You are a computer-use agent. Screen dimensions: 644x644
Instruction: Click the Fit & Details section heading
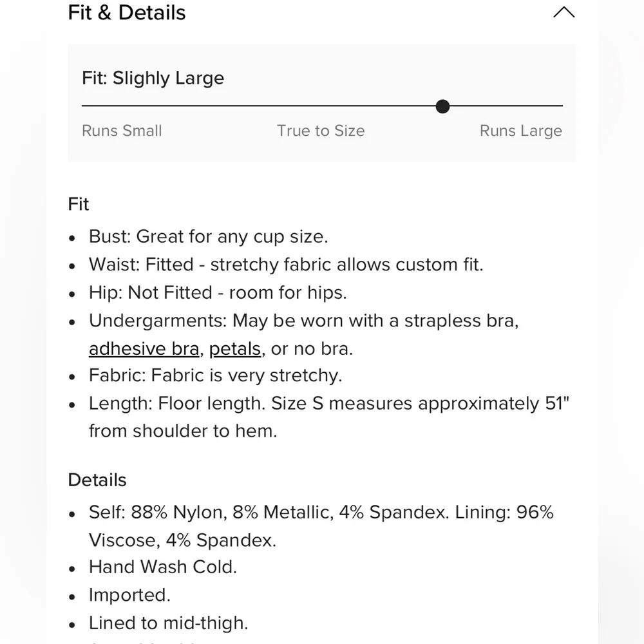[x=127, y=12]
